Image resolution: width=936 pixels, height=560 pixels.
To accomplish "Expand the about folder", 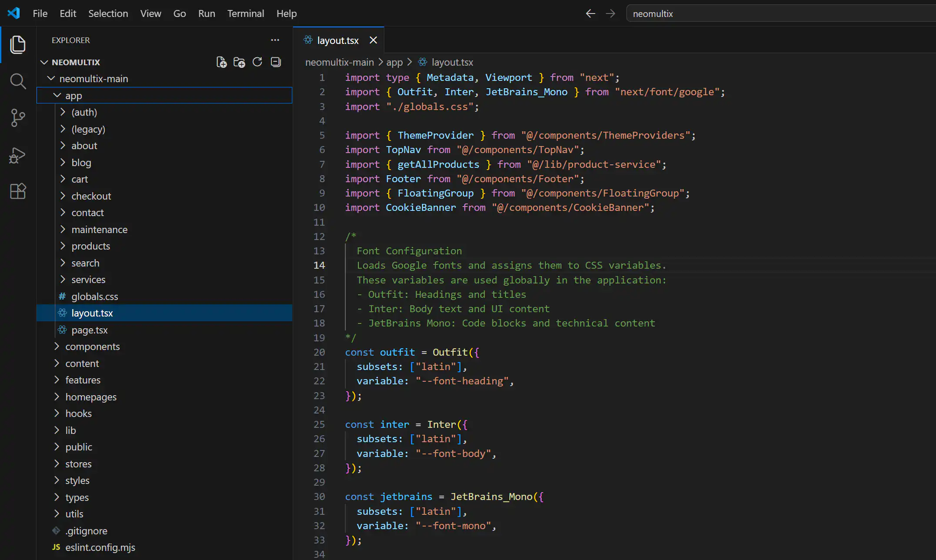I will pos(63,146).
